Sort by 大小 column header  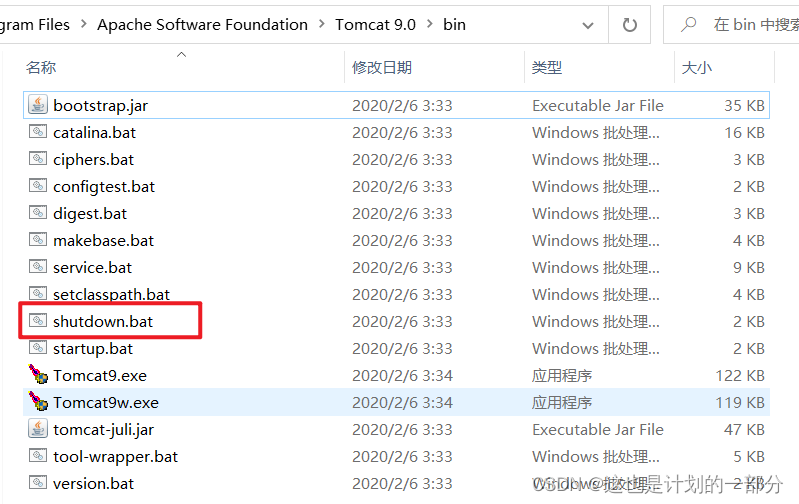point(697,67)
